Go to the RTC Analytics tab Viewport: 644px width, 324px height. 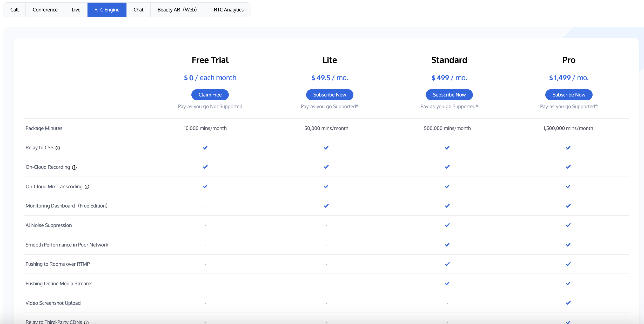coord(229,10)
